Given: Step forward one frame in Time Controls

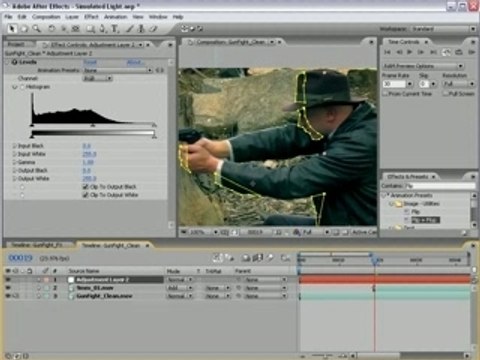Looking at the screenshot, I should (x=421, y=52).
